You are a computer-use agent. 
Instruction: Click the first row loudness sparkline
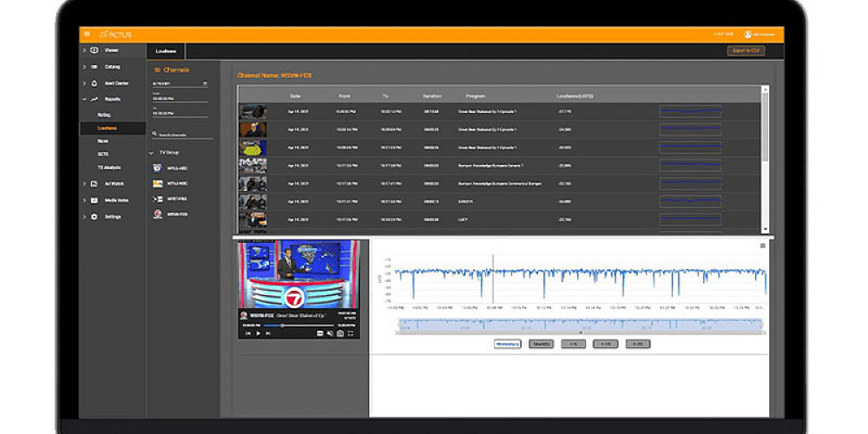coord(690,111)
